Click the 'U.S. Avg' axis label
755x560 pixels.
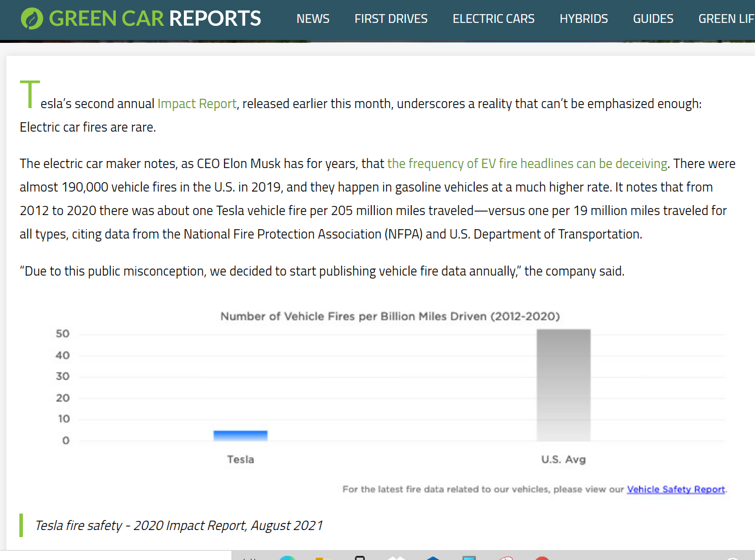click(x=563, y=460)
